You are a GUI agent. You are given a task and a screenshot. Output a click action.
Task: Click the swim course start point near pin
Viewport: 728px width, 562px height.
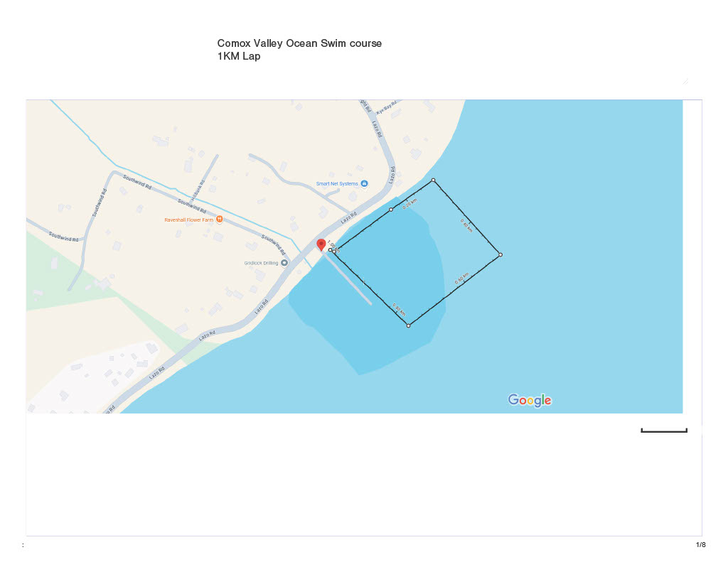(x=331, y=250)
